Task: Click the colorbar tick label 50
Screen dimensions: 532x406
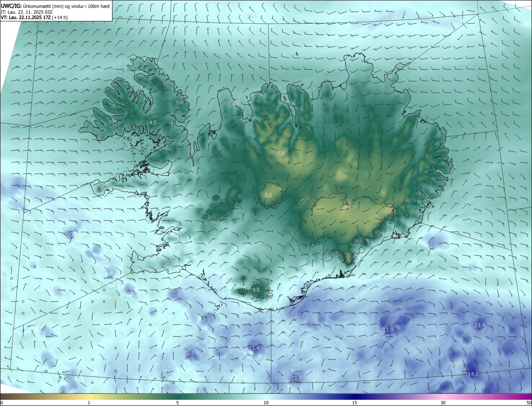Action: click(528, 403)
